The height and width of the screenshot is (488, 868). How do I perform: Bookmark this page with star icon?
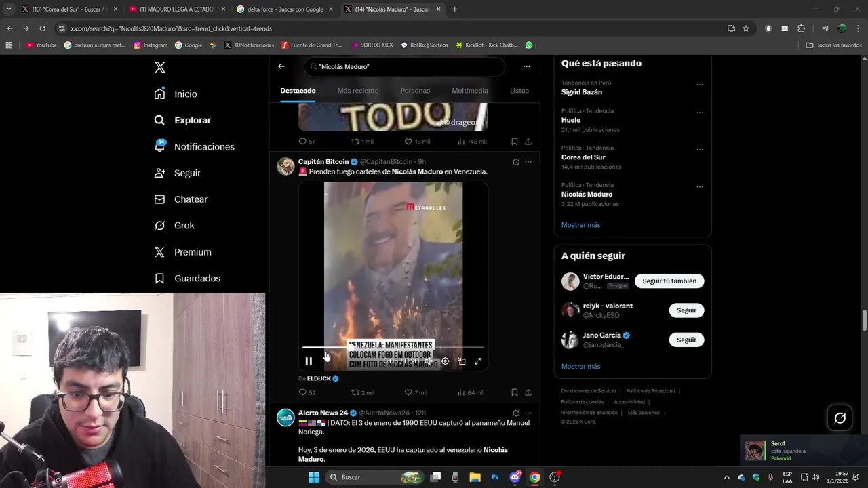[x=746, y=28]
